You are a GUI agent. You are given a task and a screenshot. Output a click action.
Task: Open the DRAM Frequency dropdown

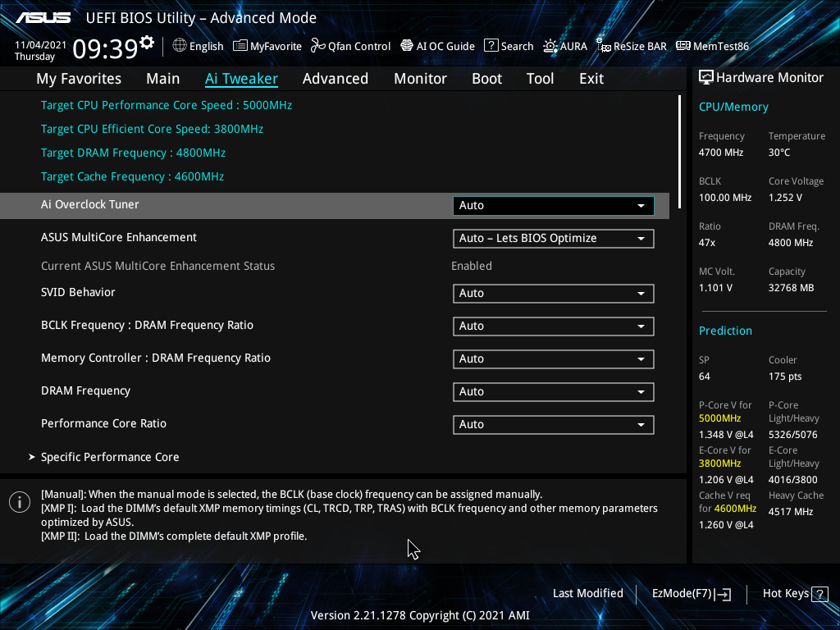point(554,391)
